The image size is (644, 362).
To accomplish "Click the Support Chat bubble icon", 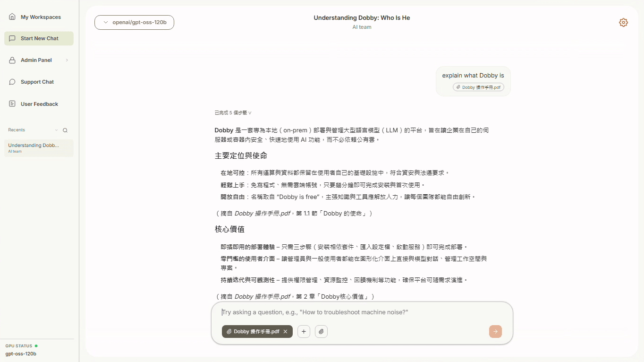I will pos(12,82).
